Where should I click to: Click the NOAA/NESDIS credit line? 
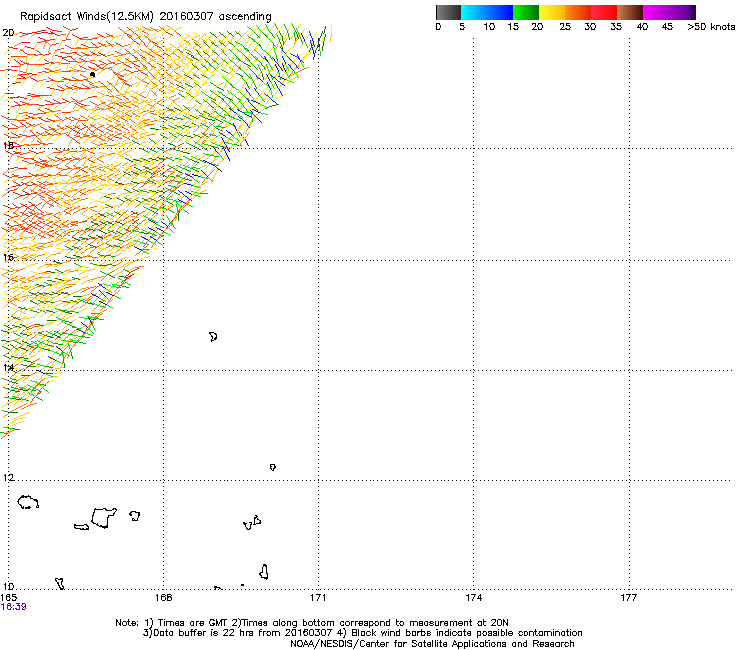[x=432, y=643]
